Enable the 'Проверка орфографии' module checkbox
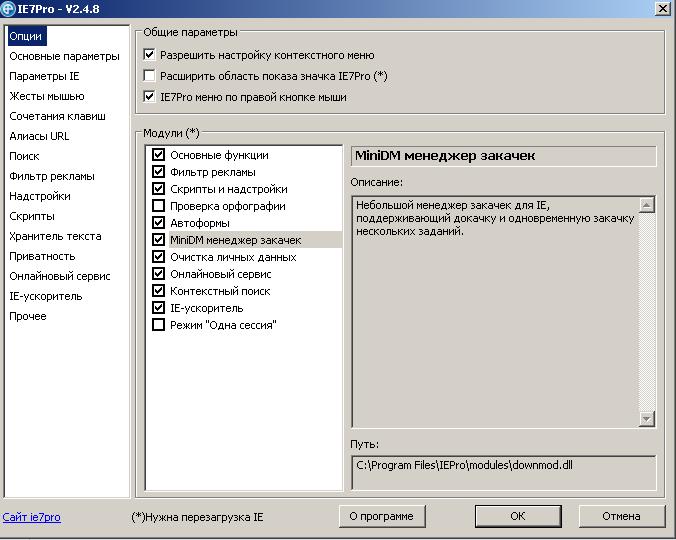 pos(158,206)
